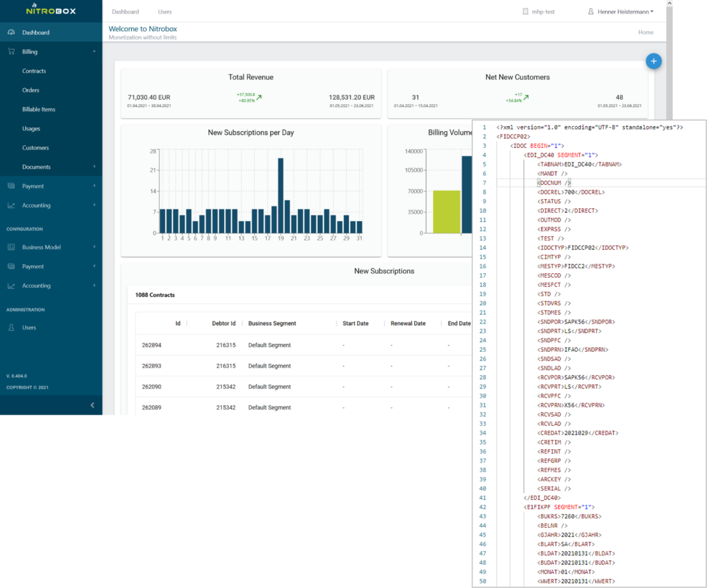
Task: Open the Dashboard top navigation tab
Action: tap(125, 11)
